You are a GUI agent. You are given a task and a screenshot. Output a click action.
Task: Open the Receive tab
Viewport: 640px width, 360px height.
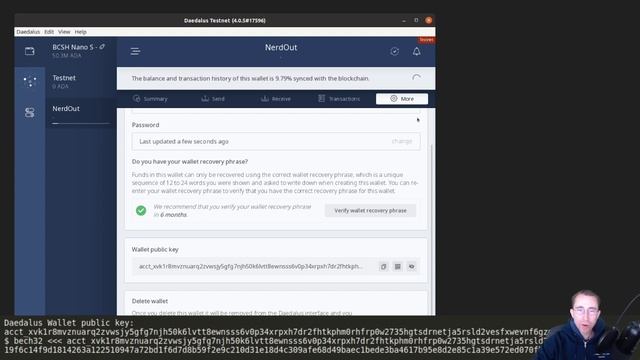point(276,99)
